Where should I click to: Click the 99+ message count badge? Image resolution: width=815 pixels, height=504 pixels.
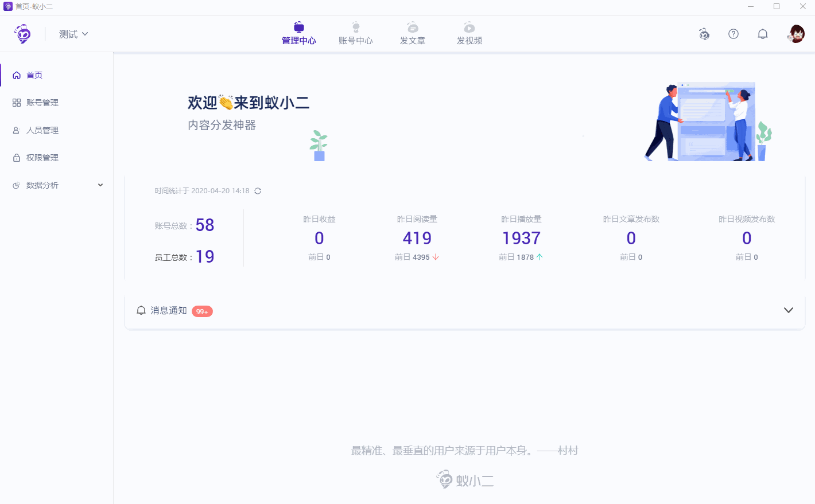[201, 311]
